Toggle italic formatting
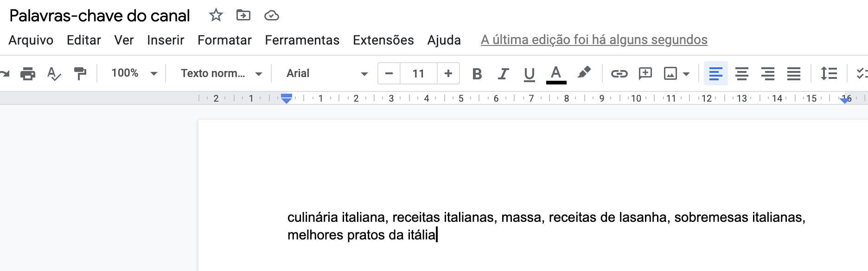 tap(503, 73)
